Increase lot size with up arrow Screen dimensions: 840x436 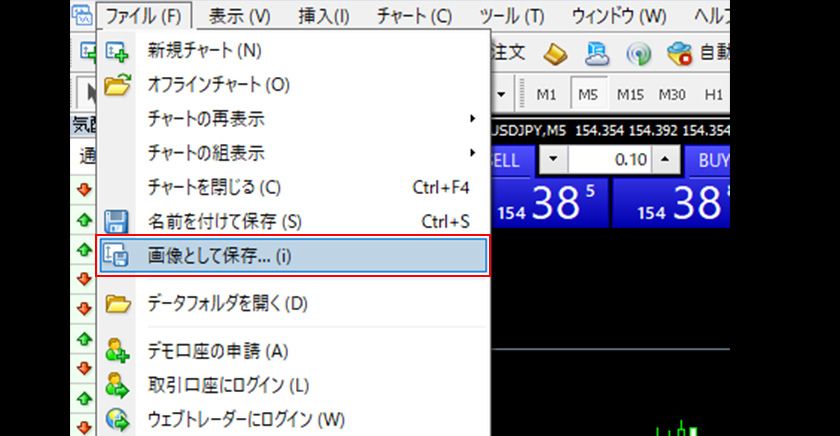665,160
